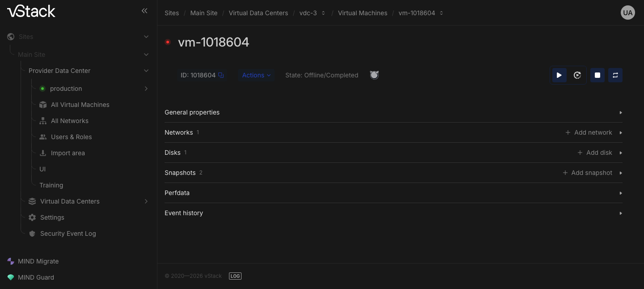Expand Perfdata section arrow
The width and height of the screenshot is (644, 289).
621,193
